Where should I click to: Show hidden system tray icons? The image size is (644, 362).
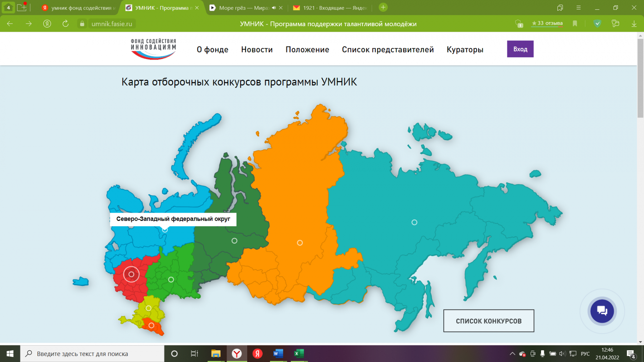[512, 353]
